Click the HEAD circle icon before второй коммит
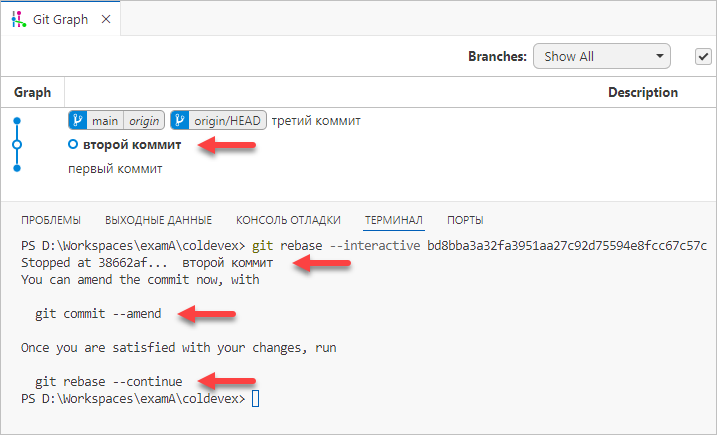The image size is (717, 435). 73,145
